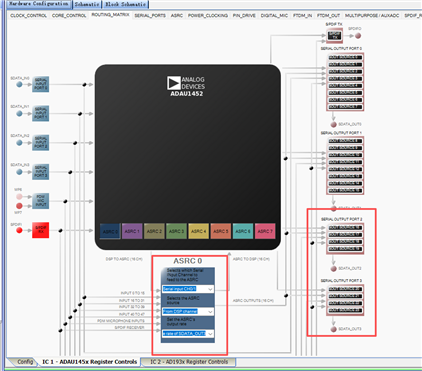The height and width of the screenshot is (371, 422).
Task: Click the SDATA_IN3 pin circle
Action: (19, 172)
